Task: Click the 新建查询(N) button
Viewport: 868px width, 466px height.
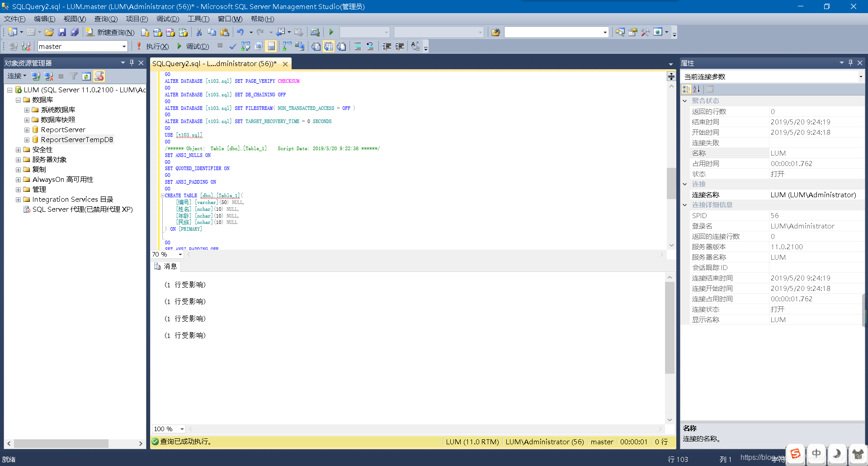Action: (111, 32)
